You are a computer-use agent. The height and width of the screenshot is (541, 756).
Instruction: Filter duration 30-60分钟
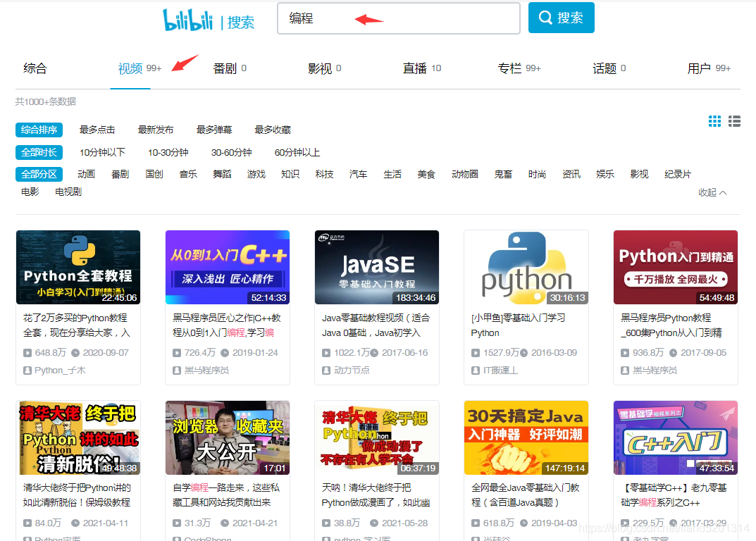click(231, 152)
